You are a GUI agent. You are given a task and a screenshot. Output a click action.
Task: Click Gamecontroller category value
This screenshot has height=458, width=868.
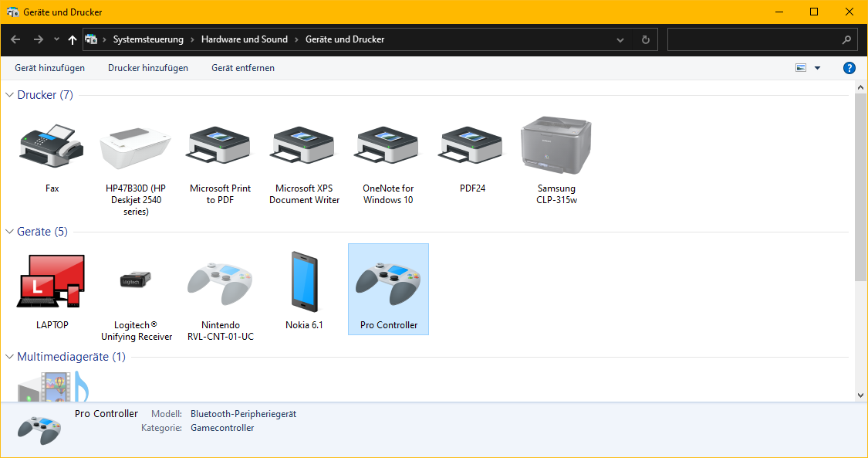coord(222,428)
